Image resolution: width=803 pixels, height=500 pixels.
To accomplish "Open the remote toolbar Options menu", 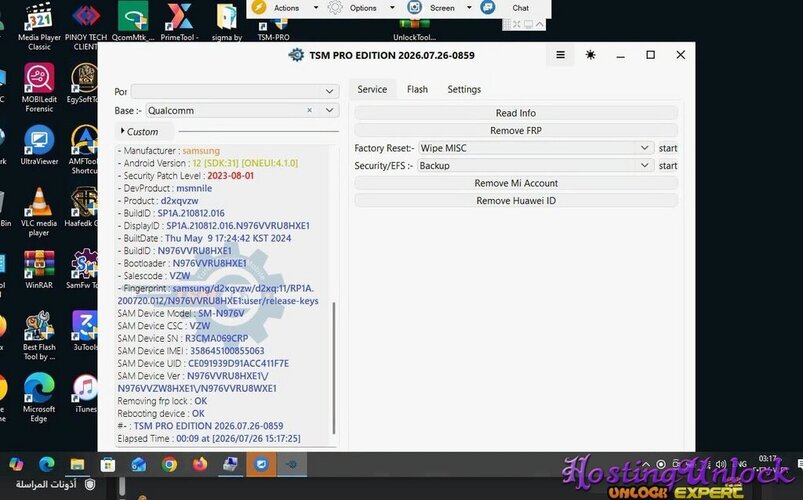I will click(x=363, y=8).
